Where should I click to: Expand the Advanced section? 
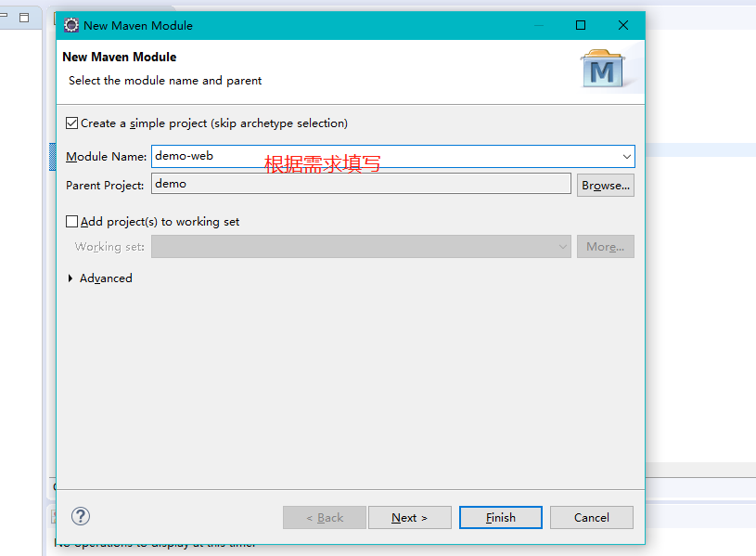point(70,278)
